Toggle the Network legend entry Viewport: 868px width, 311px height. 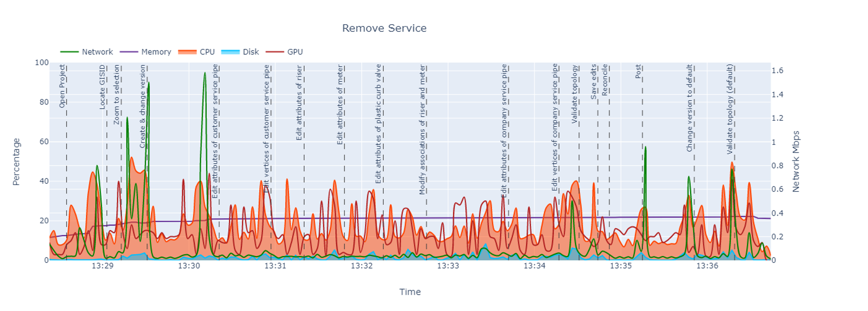pos(86,52)
